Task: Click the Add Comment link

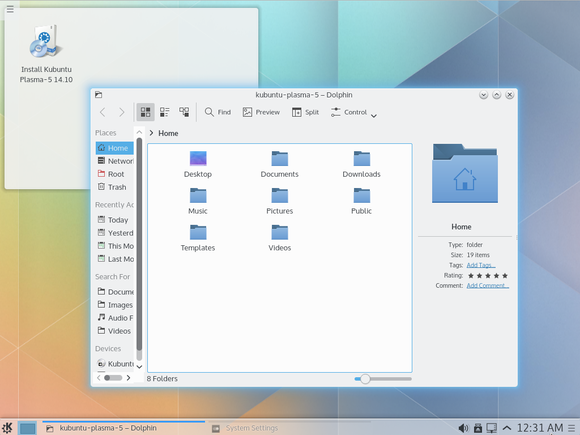Action: click(488, 286)
